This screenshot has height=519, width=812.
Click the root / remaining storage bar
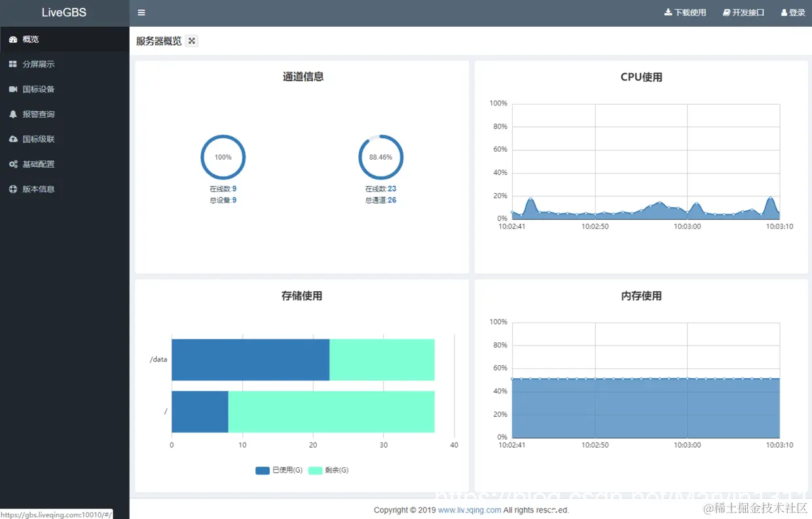tap(331, 412)
